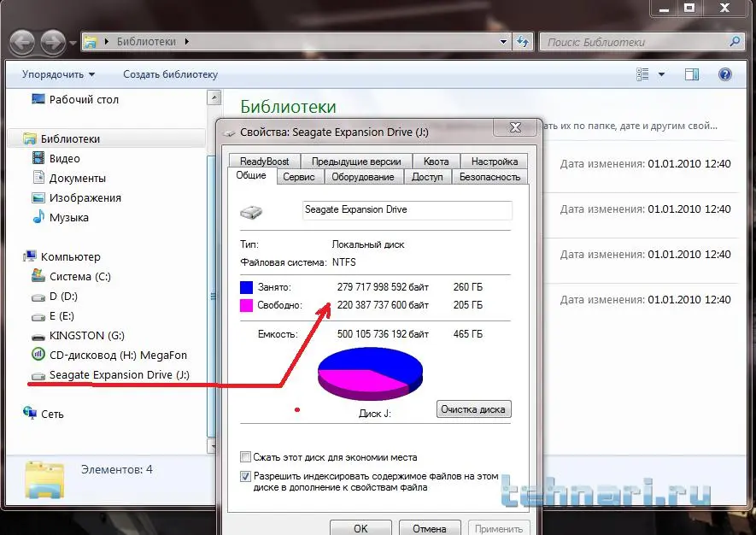
Task: Enable 'Сжать этот диск' checkbox
Action: point(245,457)
